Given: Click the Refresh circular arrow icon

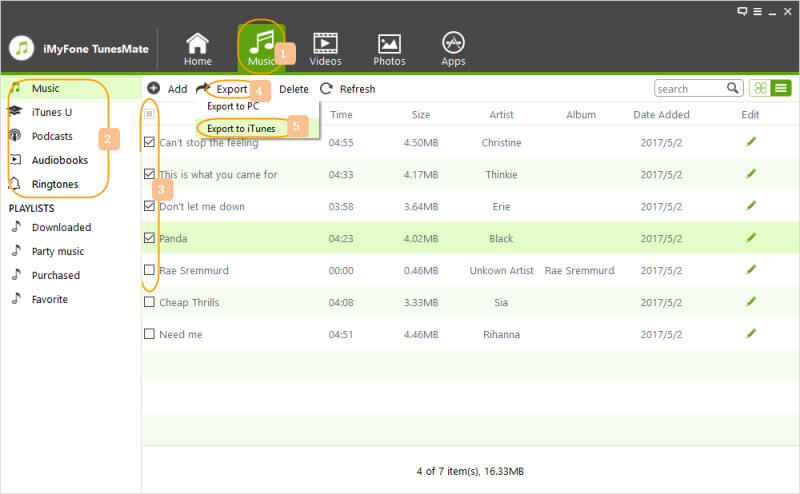Looking at the screenshot, I should click(326, 88).
